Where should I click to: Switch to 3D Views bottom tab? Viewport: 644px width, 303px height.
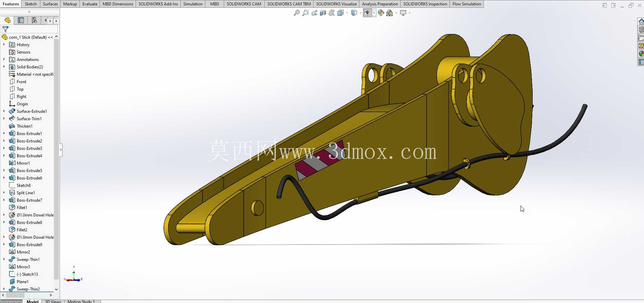[53, 301]
